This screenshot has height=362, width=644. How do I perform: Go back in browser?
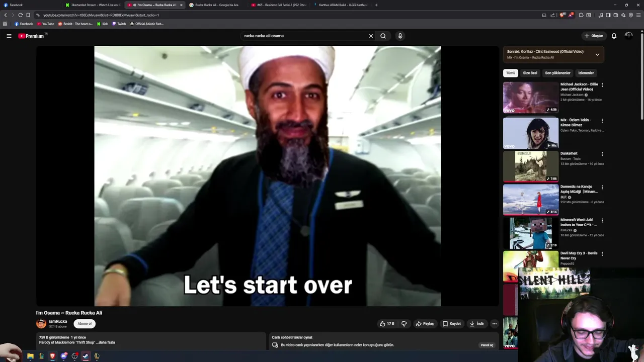[6, 15]
